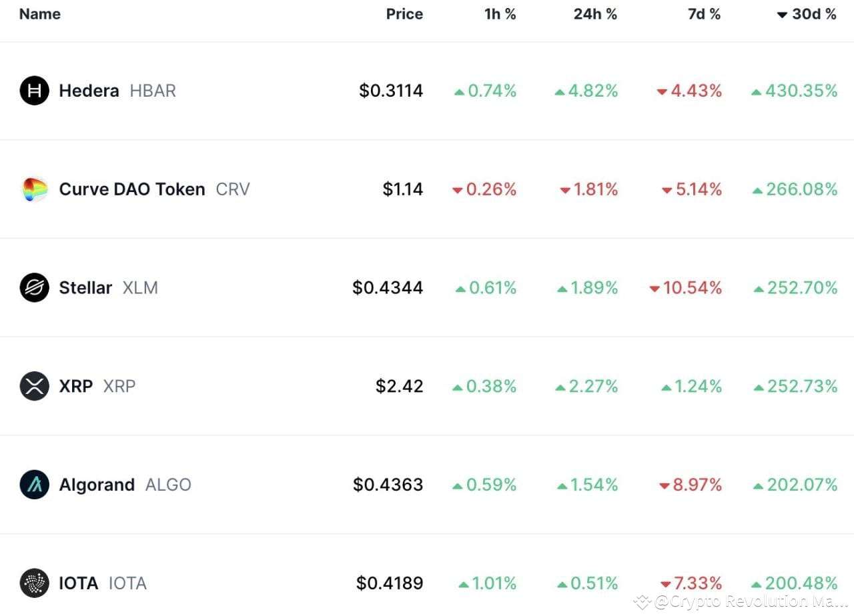Select the 7d % column header

(x=704, y=13)
